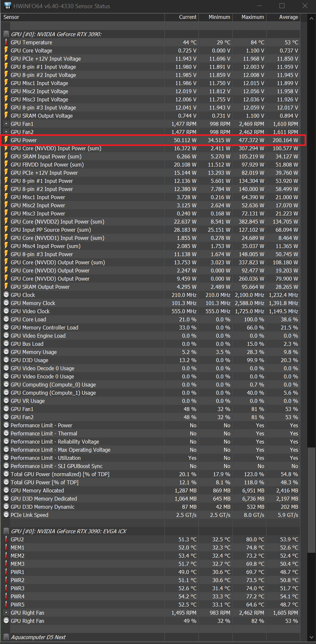Click the thermometer icon beside MEM1

pos(6,548)
